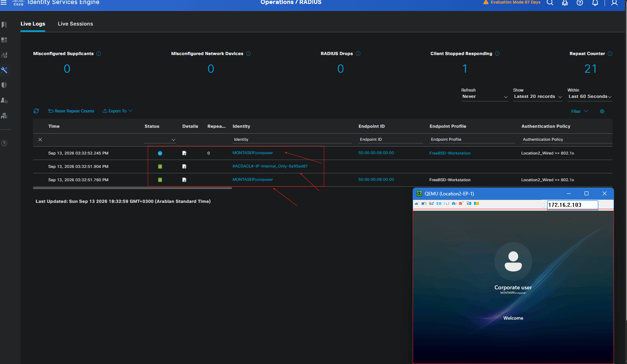Screen dimensions: 627x364
Task: Open the Context Visibility sidebar icon
Action: click(x=4, y=55)
